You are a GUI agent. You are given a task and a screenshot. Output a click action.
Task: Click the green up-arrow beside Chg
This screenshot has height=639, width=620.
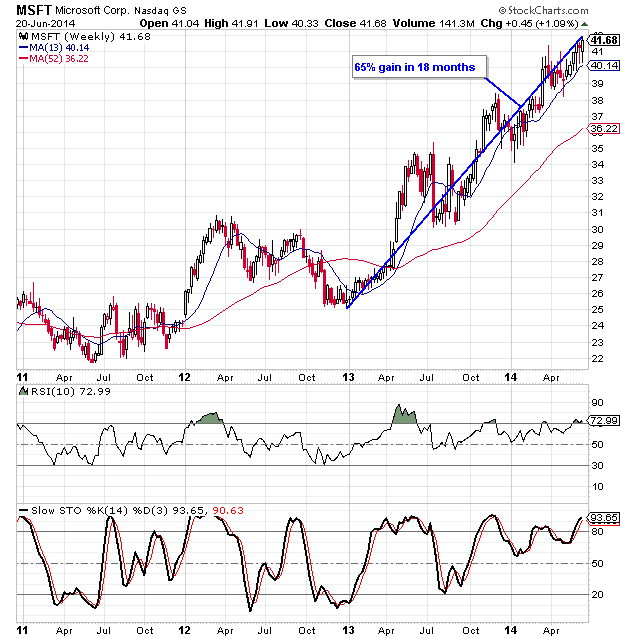[585, 22]
